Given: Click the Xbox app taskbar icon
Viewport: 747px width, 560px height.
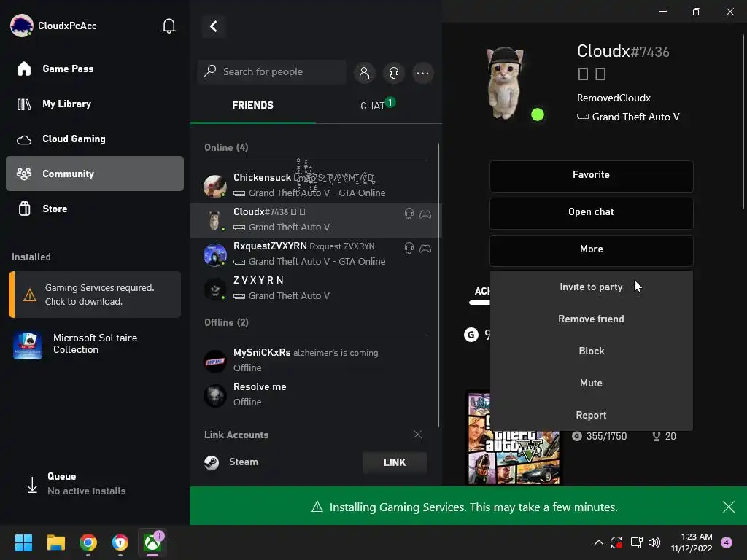Looking at the screenshot, I should (x=152, y=542).
